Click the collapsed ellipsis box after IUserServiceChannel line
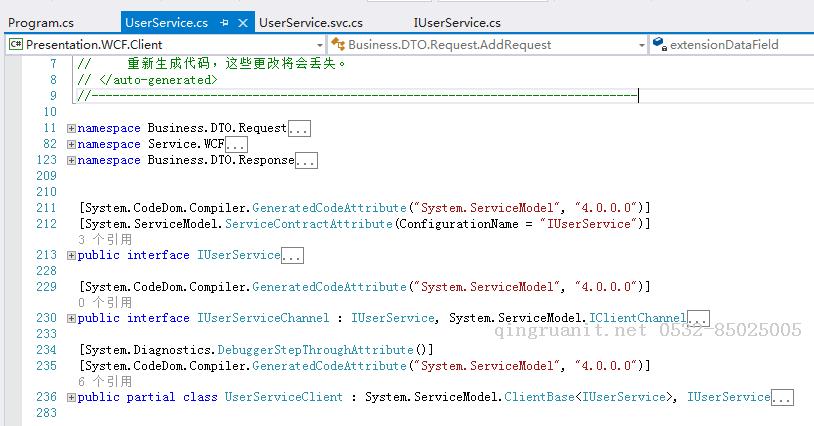This screenshot has width=814, height=426. coord(698,319)
